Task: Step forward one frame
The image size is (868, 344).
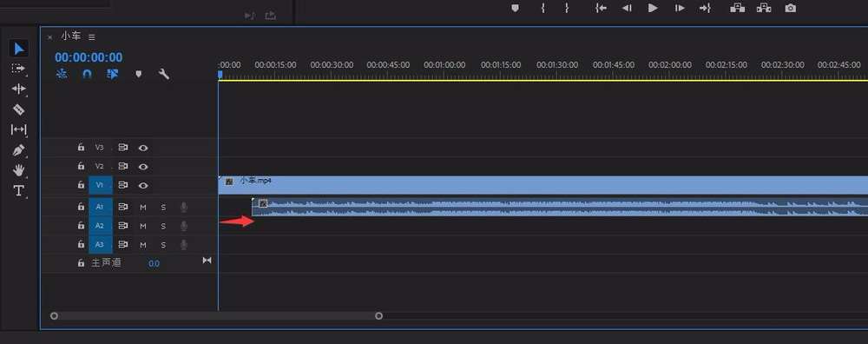Action: 680,8
